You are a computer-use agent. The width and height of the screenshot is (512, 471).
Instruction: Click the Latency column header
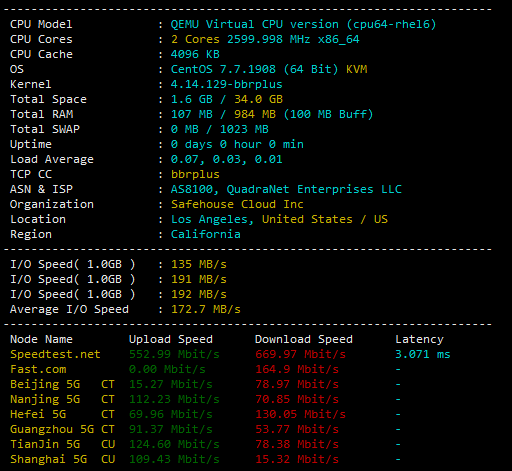coord(419,339)
